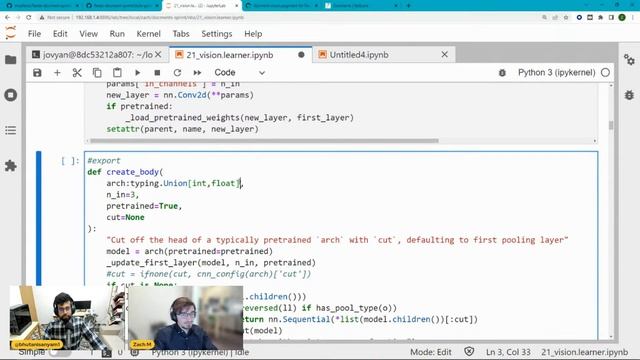Open the debugger panel bug icon
The image size is (640, 360).
pos(629,95)
